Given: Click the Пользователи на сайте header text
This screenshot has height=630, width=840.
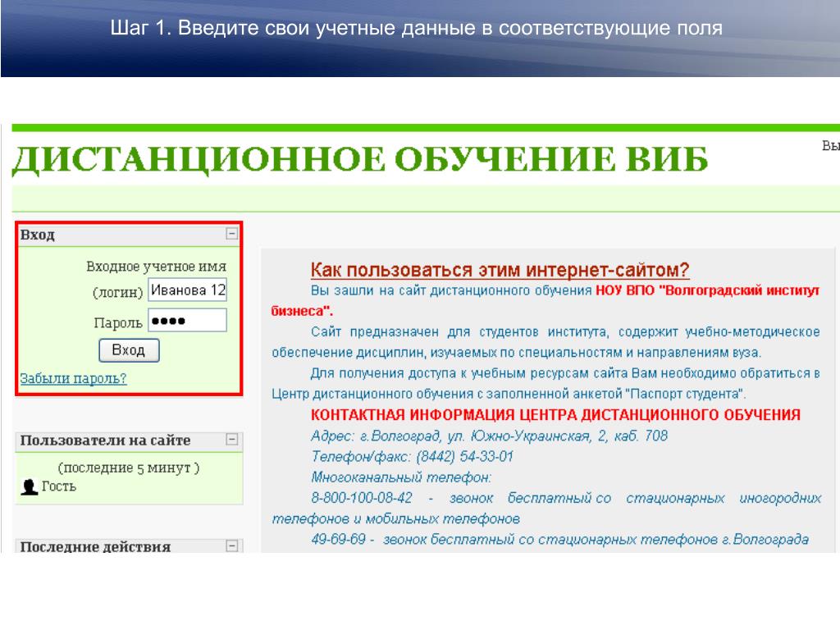Looking at the screenshot, I should (106, 441).
